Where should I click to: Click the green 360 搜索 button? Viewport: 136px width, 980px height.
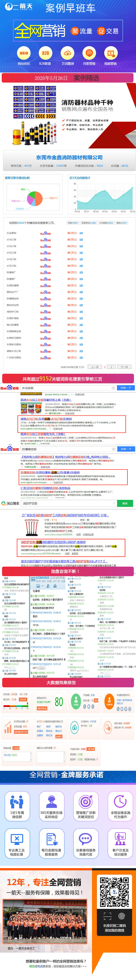(125, 503)
